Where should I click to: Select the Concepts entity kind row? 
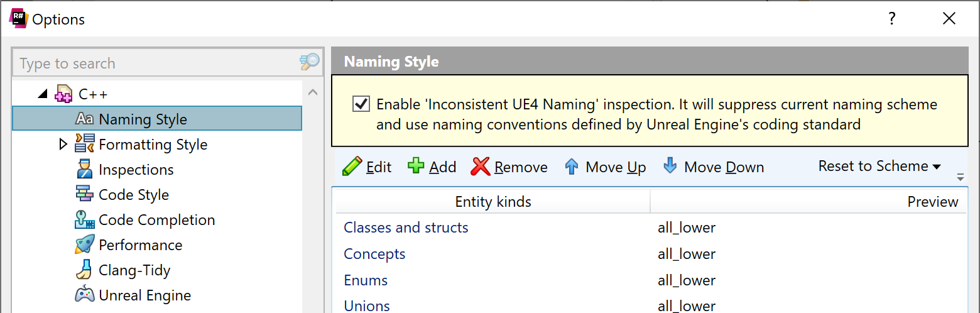(374, 254)
